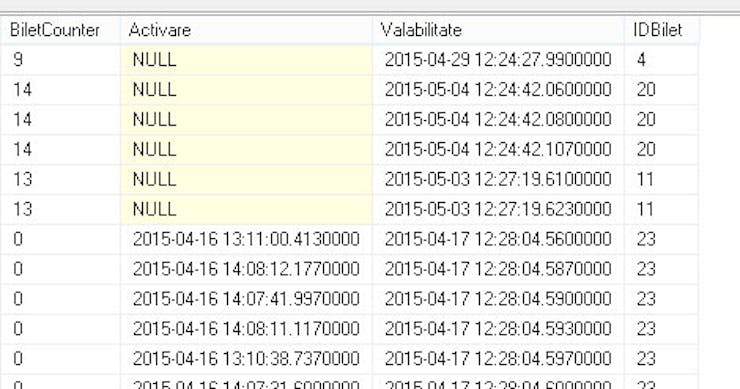Select BiletCounter 13 in the 12:27:19.6100000 row
The image size is (740, 389).
click(x=60, y=179)
